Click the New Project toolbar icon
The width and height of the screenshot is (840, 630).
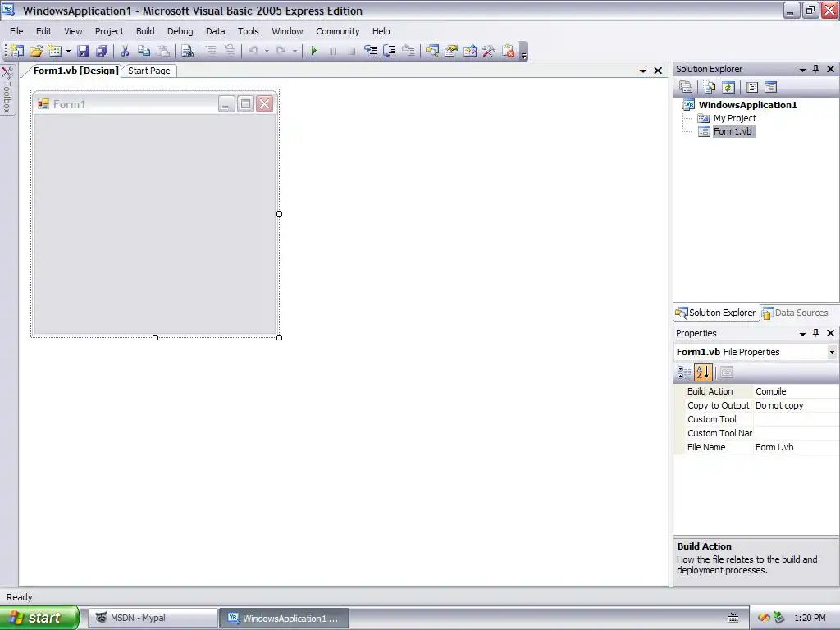click(16, 51)
